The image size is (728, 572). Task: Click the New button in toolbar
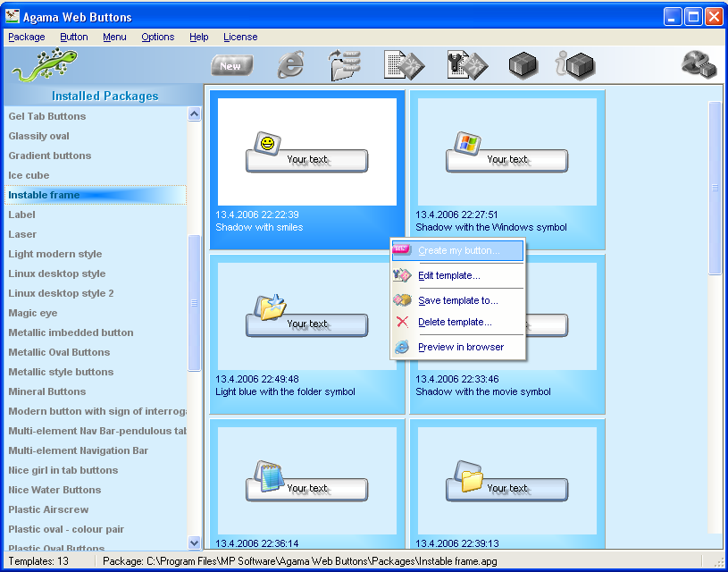tap(231, 65)
